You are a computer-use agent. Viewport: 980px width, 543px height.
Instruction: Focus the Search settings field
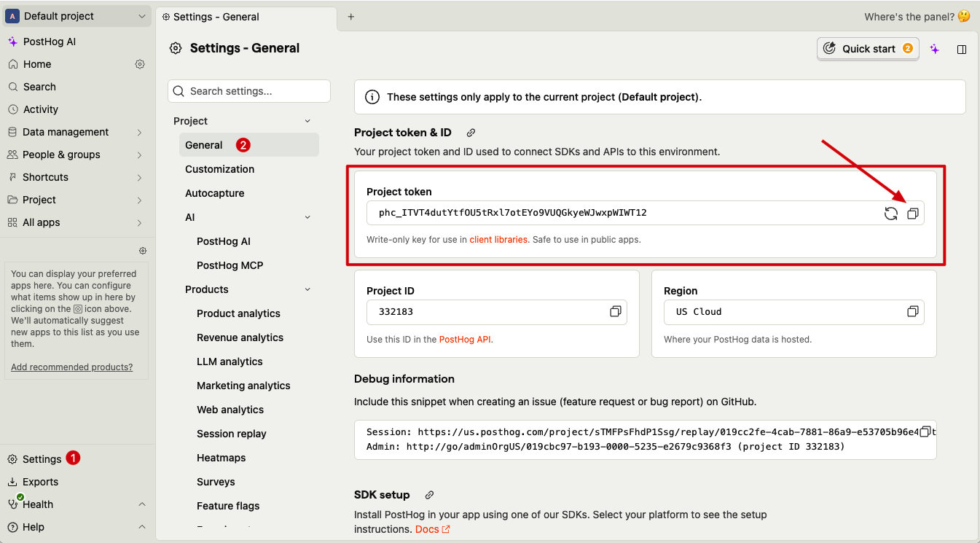click(249, 91)
